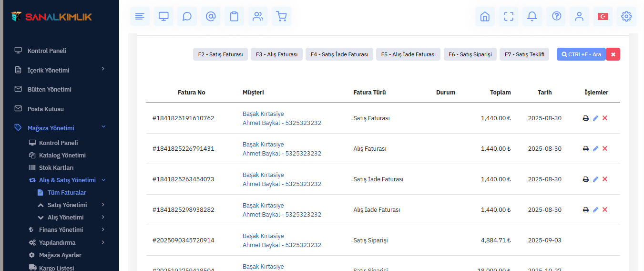
Task: Edit the Alış Faturası invoice row
Action: coord(595,149)
